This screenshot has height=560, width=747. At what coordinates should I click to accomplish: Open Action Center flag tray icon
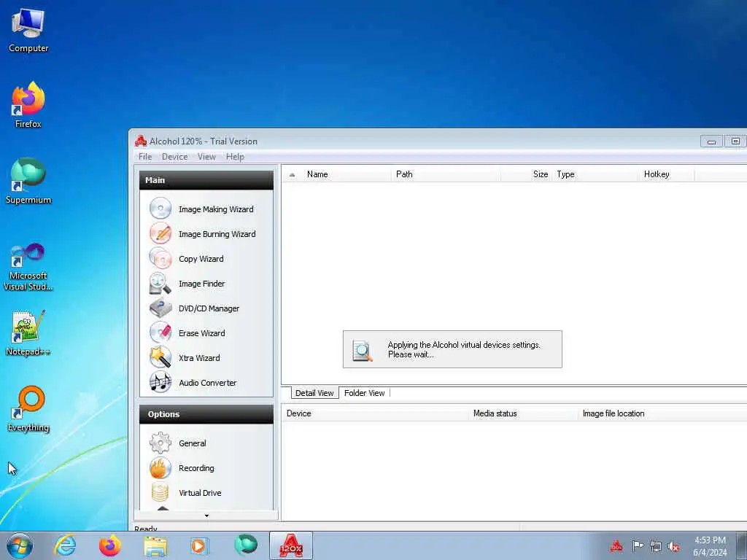tap(637, 546)
